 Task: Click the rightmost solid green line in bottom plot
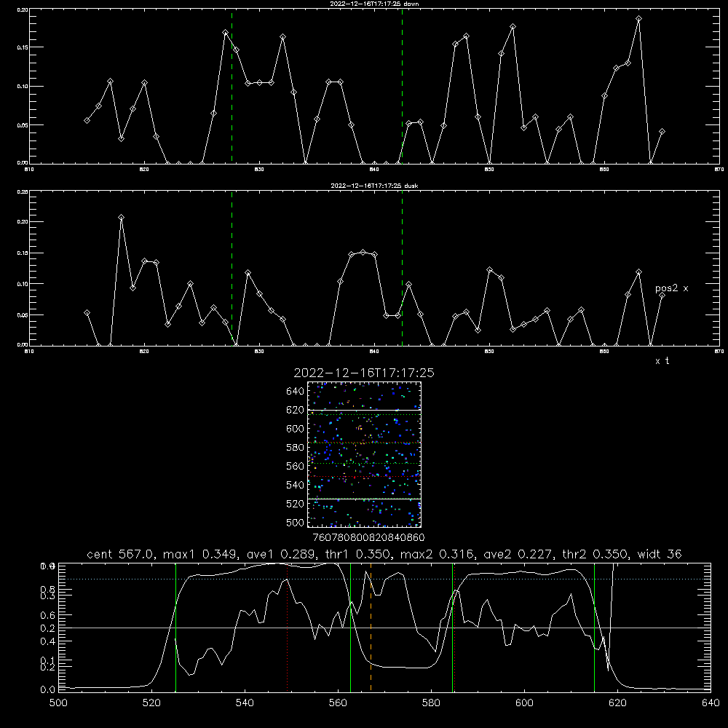594,627
